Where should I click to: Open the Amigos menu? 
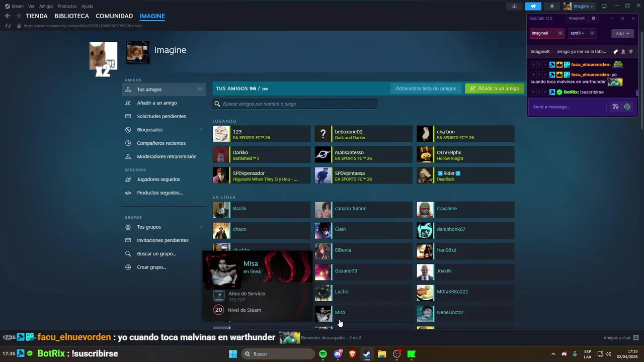46,6
